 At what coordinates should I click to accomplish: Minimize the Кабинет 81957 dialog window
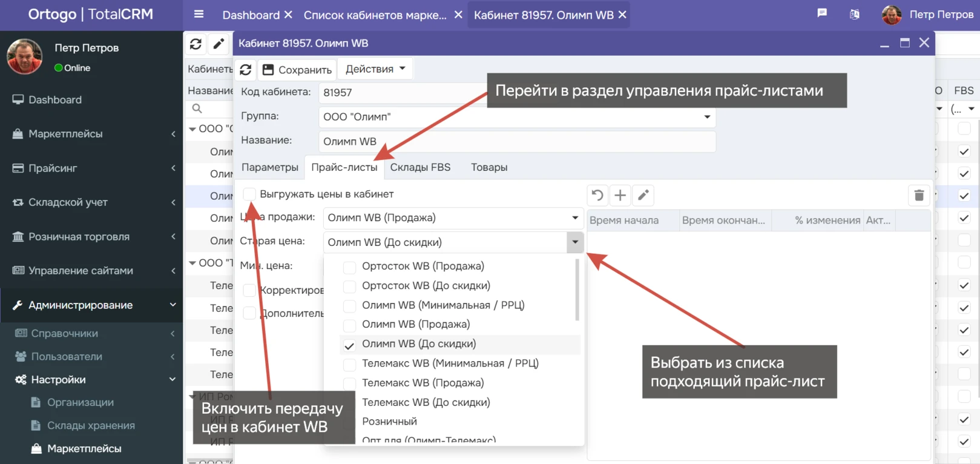[884, 44]
